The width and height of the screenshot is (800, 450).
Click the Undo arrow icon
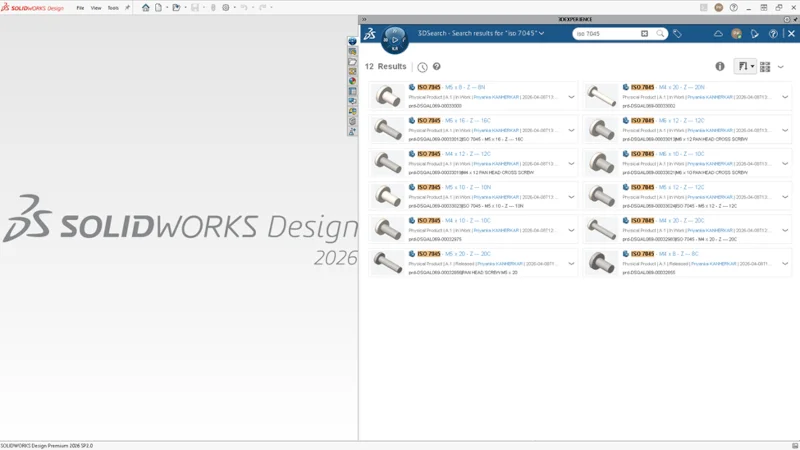(x=244, y=8)
